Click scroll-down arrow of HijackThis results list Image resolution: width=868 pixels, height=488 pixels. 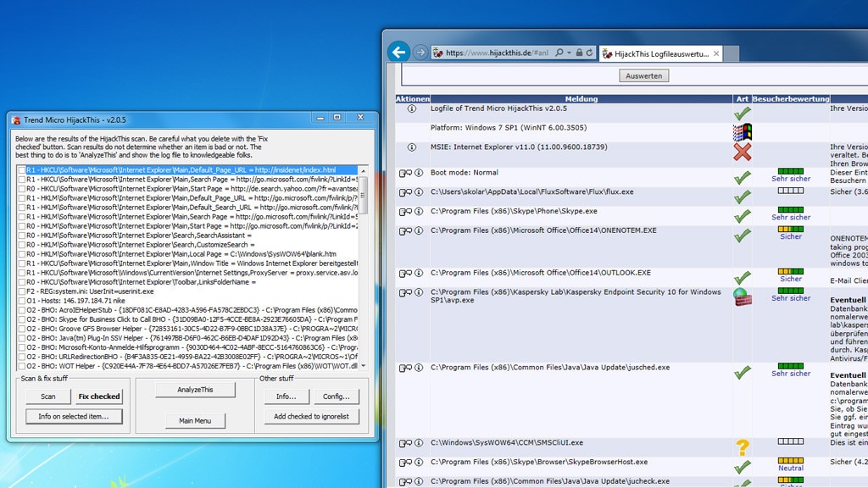tap(364, 366)
